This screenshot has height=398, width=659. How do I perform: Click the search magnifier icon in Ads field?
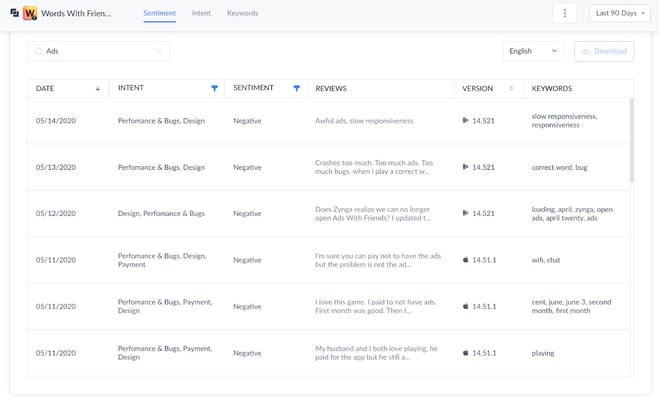pyautogui.click(x=39, y=51)
